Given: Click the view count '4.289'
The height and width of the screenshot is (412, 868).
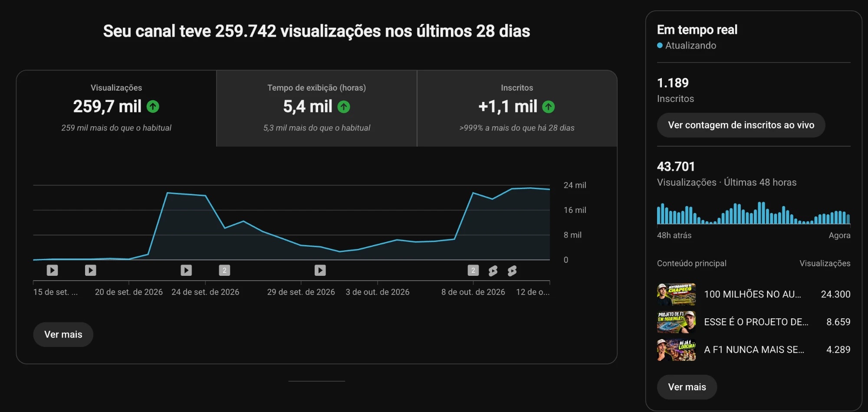Looking at the screenshot, I should point(838,350).
